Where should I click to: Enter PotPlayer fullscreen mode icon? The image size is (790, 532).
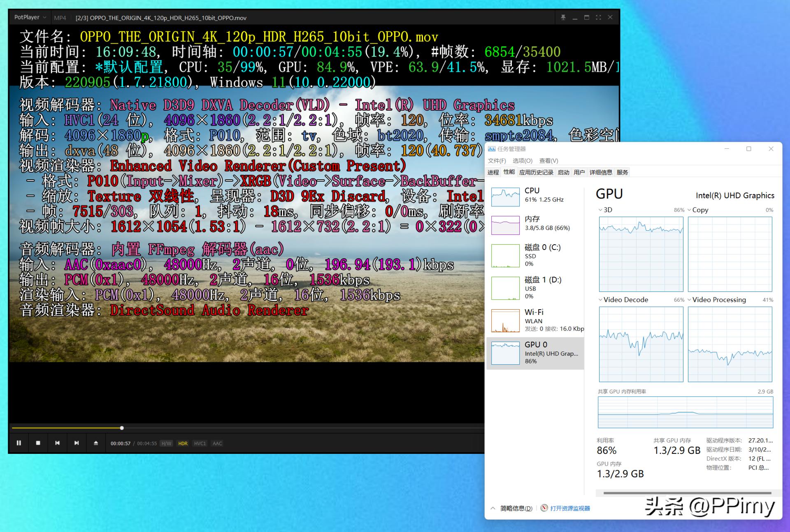(598, 17)
